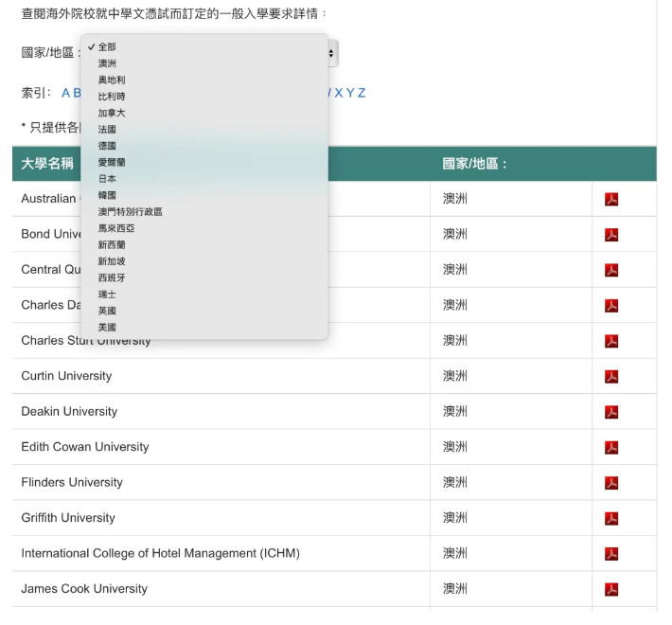Click International College of Hotel Management name
Image resolution: width=672 pixels, height=625 pixels.
click(x=160, y=553)
